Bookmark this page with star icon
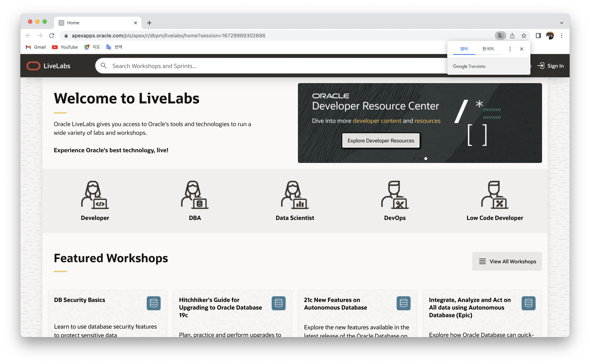The width and height of the screenshot is (590, 364). coord(524,36)
